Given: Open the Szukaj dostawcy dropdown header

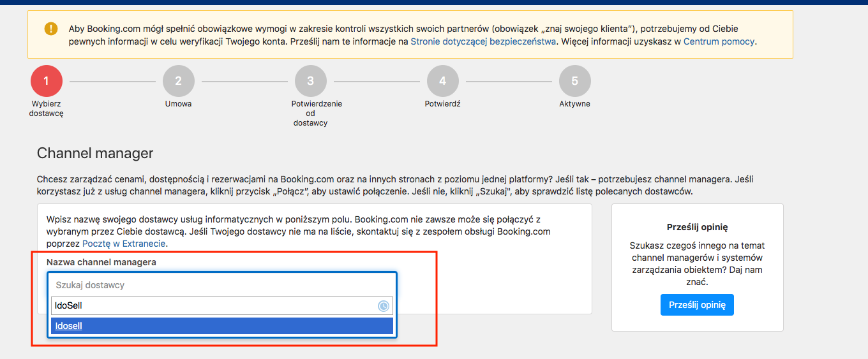Looking at the screenshot, I should tap(222, 285).
